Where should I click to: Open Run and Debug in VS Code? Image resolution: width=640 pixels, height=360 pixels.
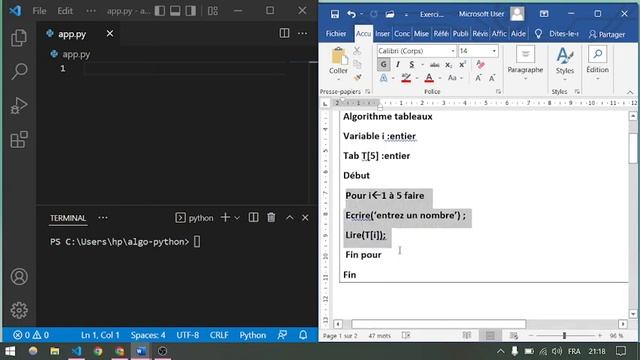pos(19,105)
